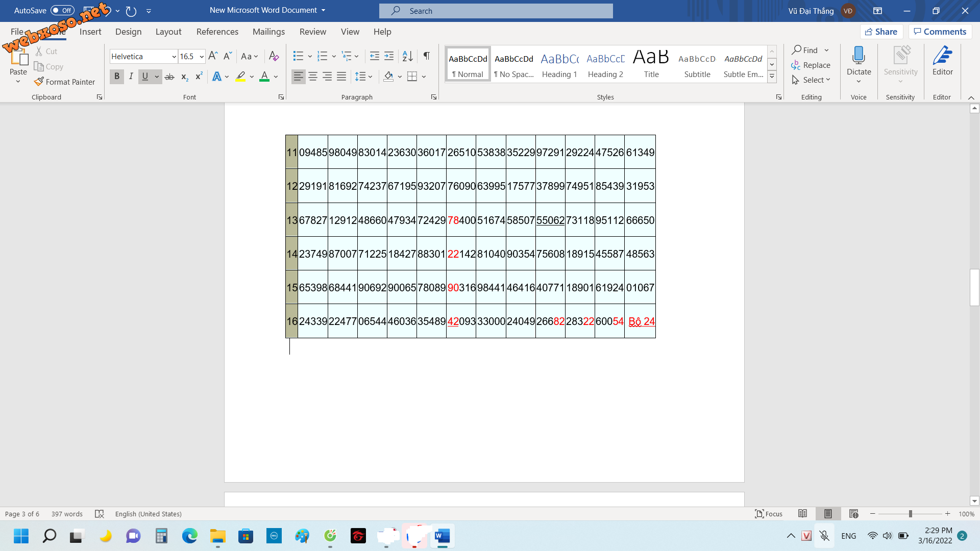Open font name dropdown Helvetica
This screenshot has width=980, height=551.
pos(174,57)
